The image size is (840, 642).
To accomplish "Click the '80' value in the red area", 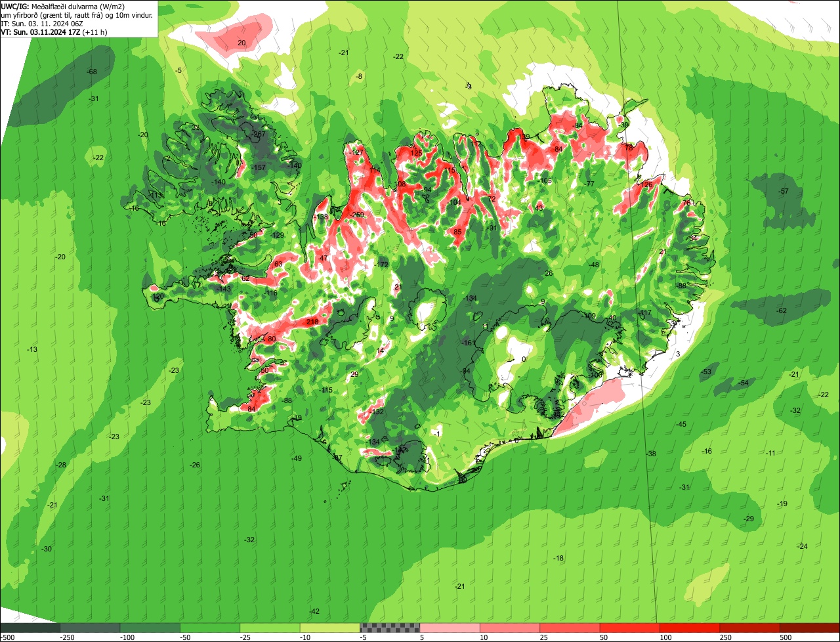I will click(272, 339).
